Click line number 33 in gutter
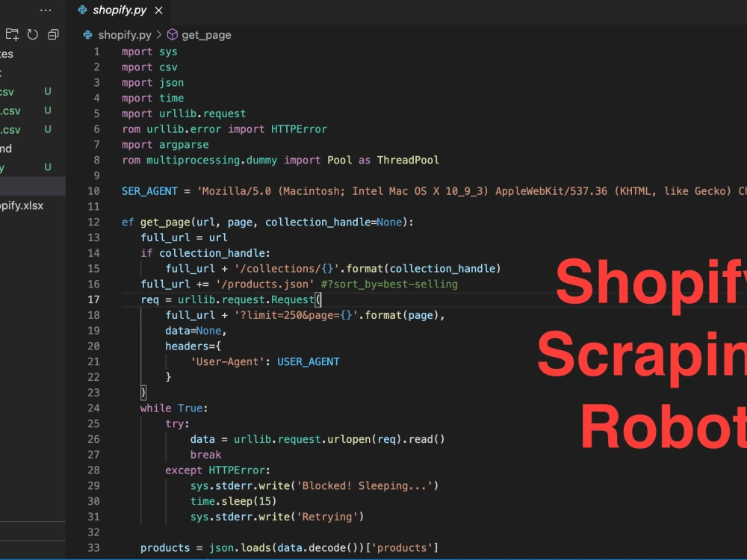 click(94, 547)
